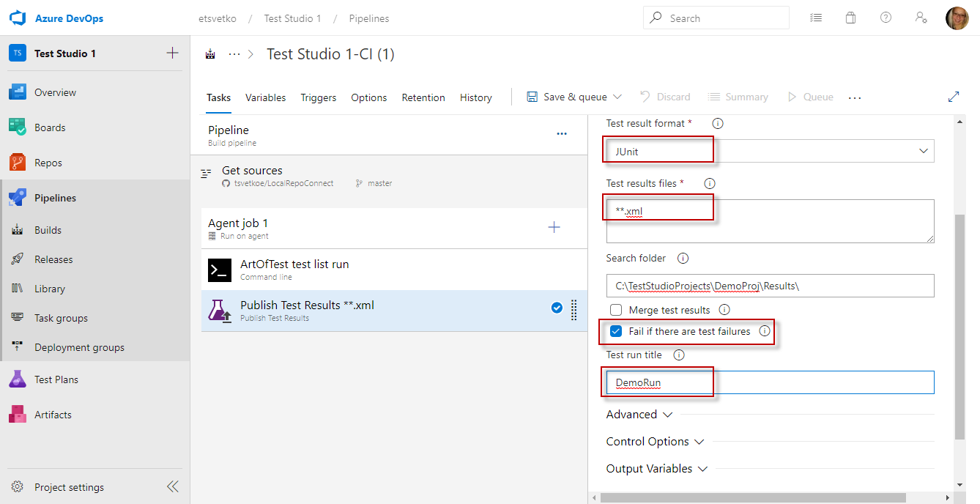Switch to the Triggers tab
Viewport: 980px width, 504px height.
tap(319, 97)
